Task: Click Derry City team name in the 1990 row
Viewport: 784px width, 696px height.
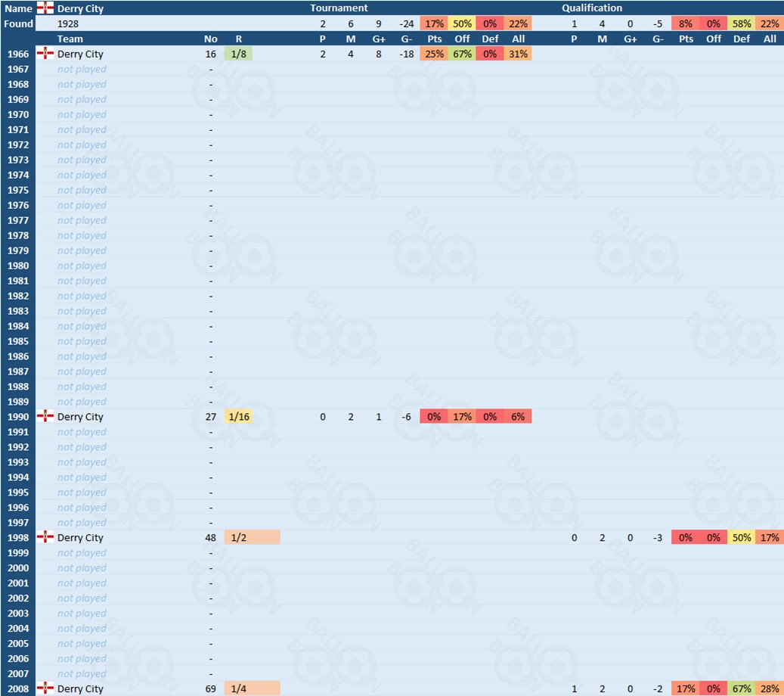Action: pos(80,417)
